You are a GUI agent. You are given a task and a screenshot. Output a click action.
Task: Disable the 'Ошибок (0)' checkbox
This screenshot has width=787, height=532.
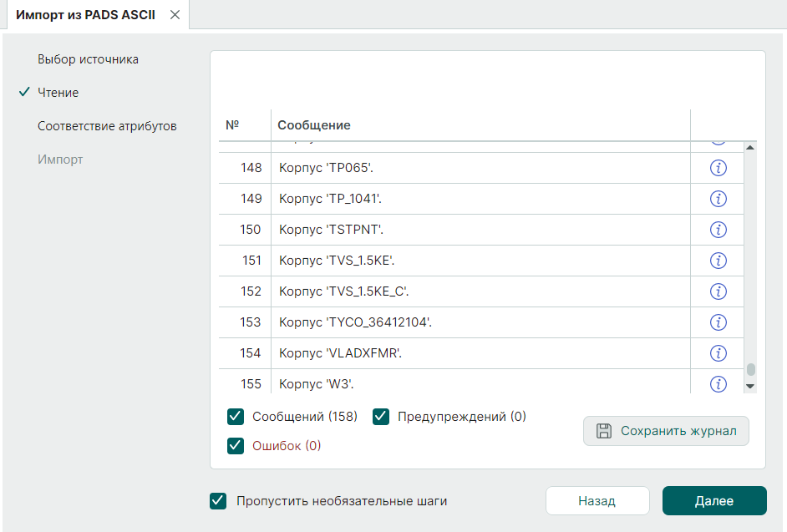tap(236, 446)
